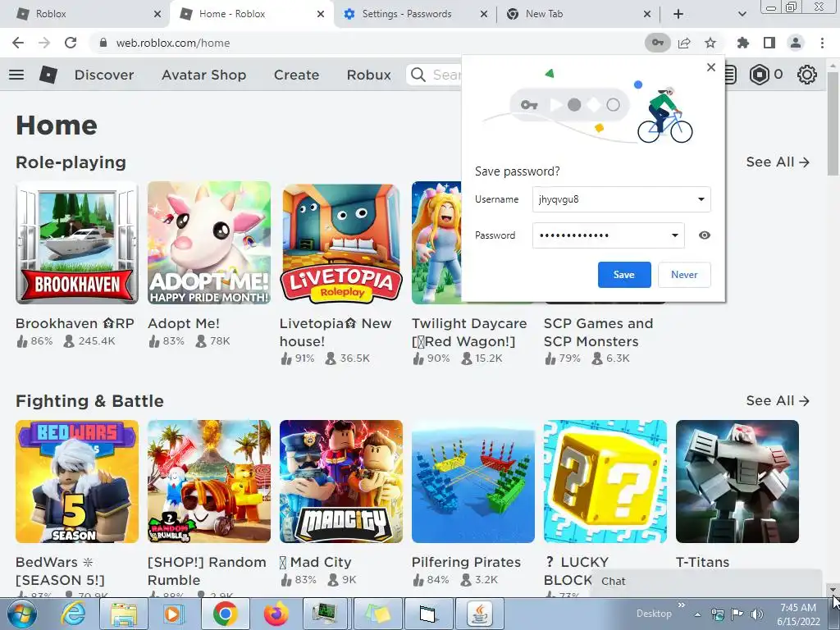The height and width of the screenshot is (630, 840).
Task: Open Windows Media Player from the taskbar
Action: 172,614
